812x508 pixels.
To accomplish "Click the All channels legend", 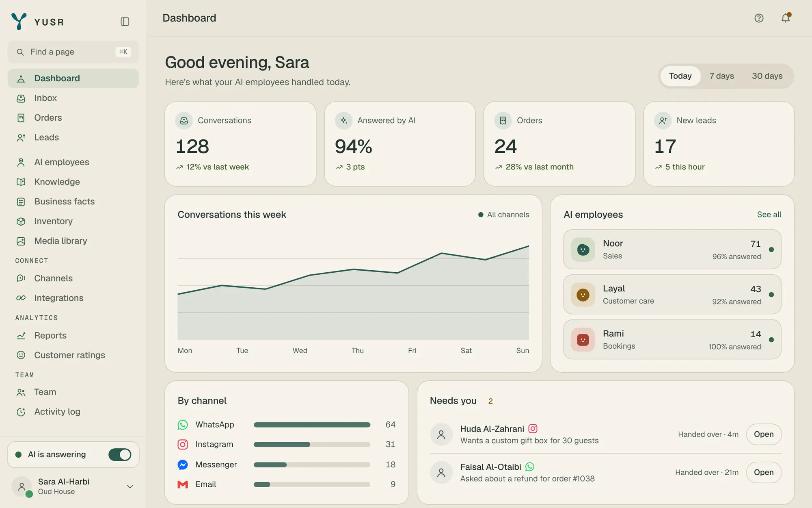I will pos(503,215).
